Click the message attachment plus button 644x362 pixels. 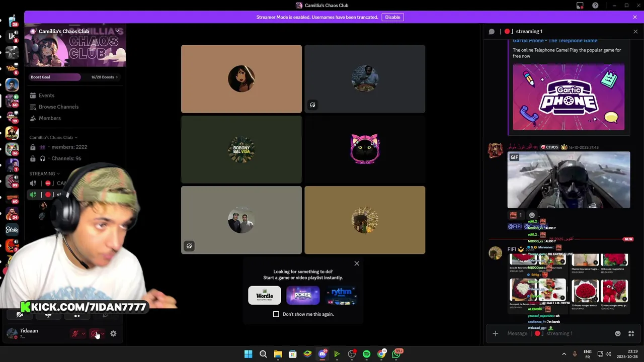pos(495,333)
